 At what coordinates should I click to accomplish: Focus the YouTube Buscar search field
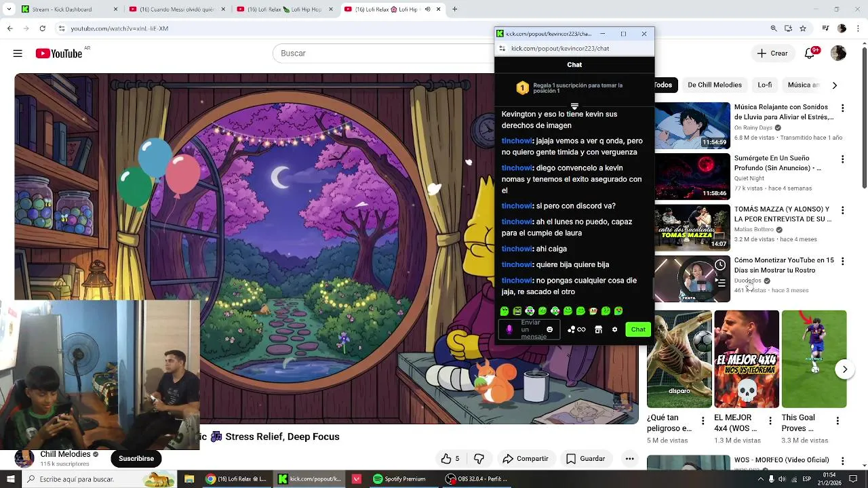click(x=383, y=53)
